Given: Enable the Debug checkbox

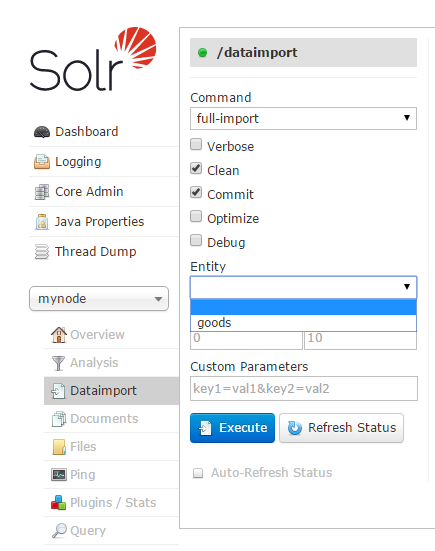Looking at the screenshot, I should [x=196, y=240].
